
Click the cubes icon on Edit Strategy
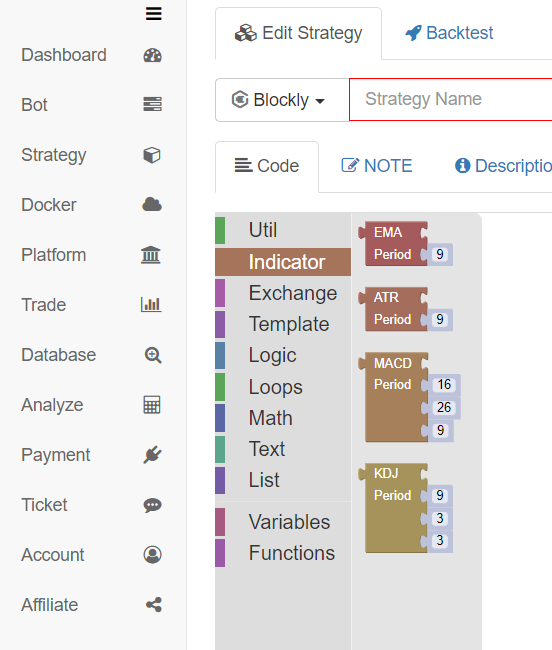pyautogui.click(x=246, y=33)
